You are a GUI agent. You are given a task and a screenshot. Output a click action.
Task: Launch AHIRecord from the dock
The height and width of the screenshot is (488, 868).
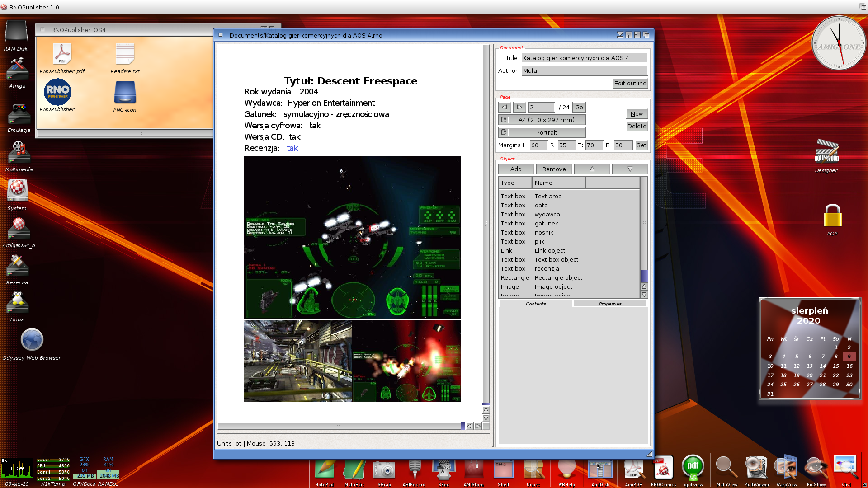pos(414,470)
